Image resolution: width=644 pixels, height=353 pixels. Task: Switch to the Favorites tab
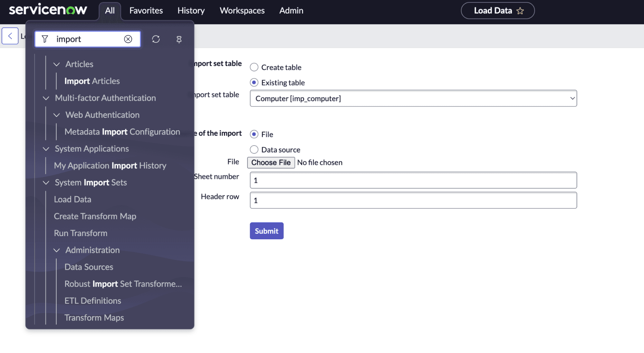click(146, 10)
